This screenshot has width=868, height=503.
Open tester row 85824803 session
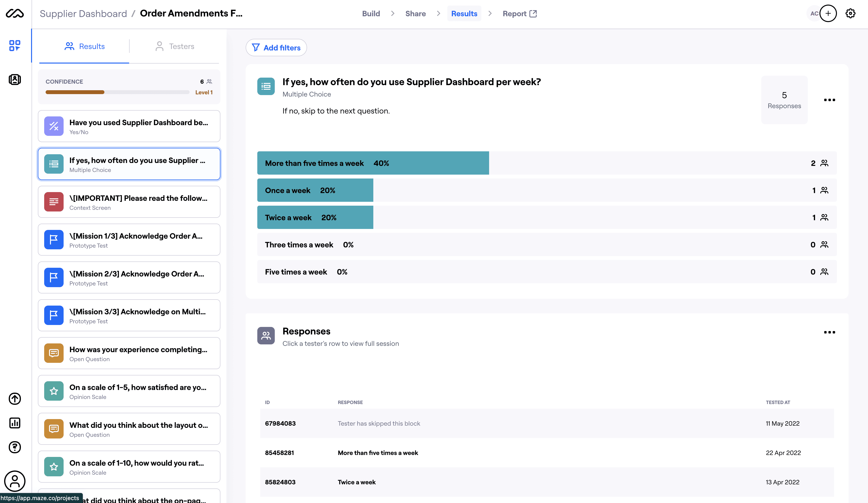(x=547, y=482)
